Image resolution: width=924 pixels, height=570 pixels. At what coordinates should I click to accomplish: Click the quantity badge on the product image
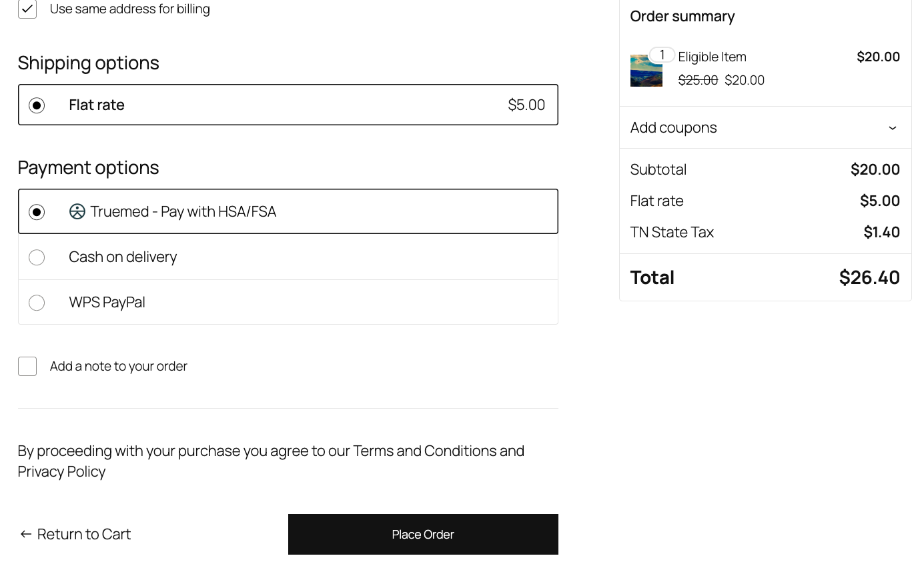(662, 55)
